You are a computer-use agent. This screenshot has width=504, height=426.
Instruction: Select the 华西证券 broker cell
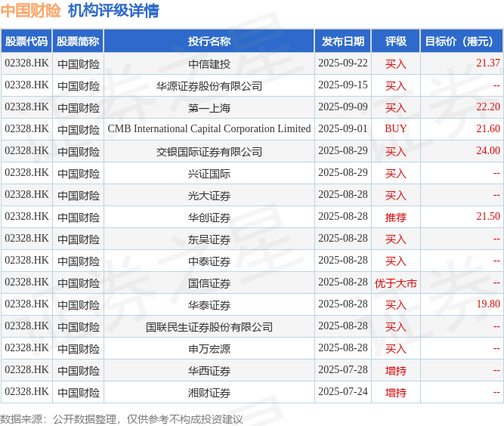pos(209,370)
